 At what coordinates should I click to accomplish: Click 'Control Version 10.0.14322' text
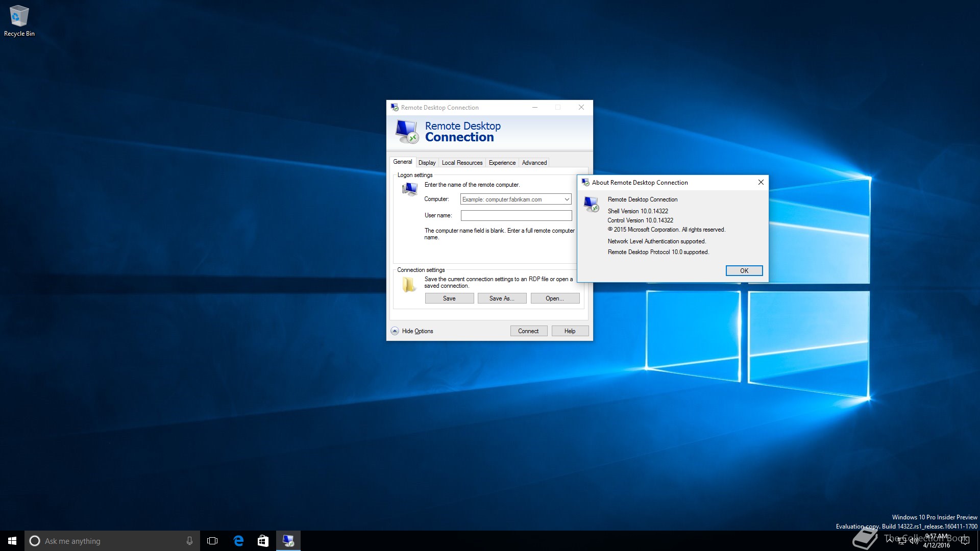point(640,220)
